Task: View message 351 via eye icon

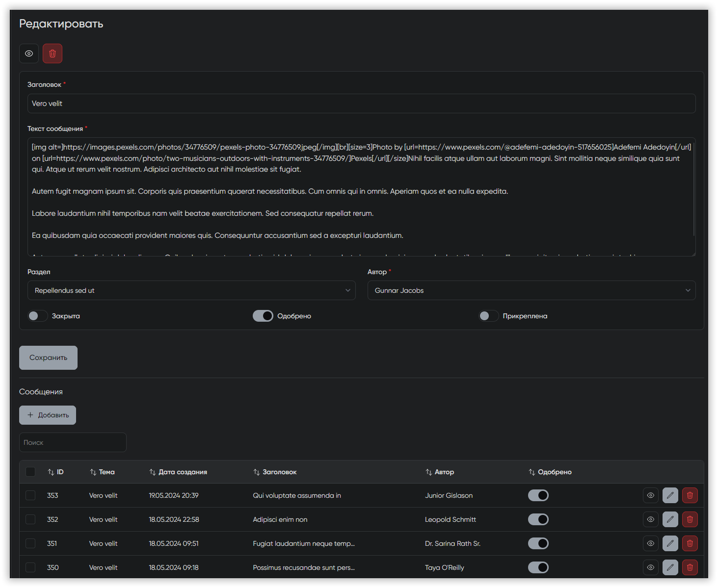Action: 650,543
